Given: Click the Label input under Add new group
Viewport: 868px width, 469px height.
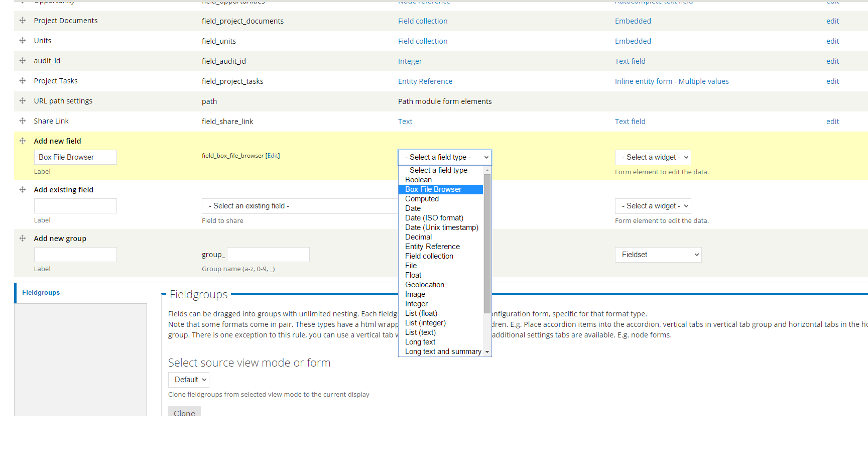Looking at the screenshot, I should pyautogui.click(x=75, y=255).
